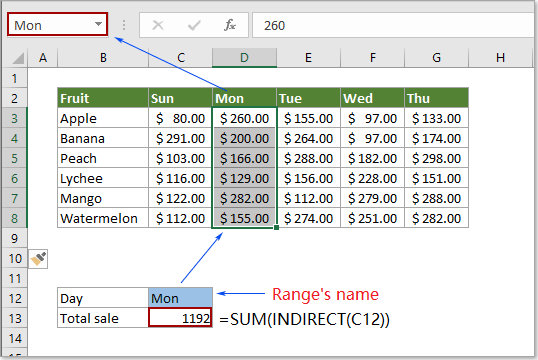The height and width of the screenshot is (360, 538).
Task: Click the $ 116.00 cell
Action: pos(180,178)
